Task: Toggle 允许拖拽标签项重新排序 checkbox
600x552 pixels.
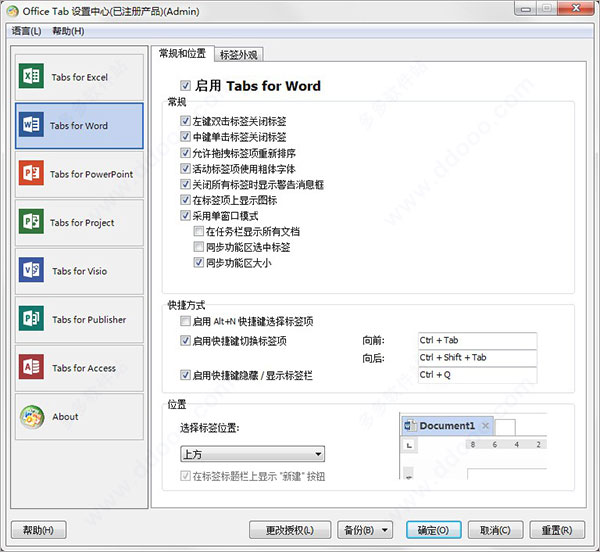Action: click(186, 153)
